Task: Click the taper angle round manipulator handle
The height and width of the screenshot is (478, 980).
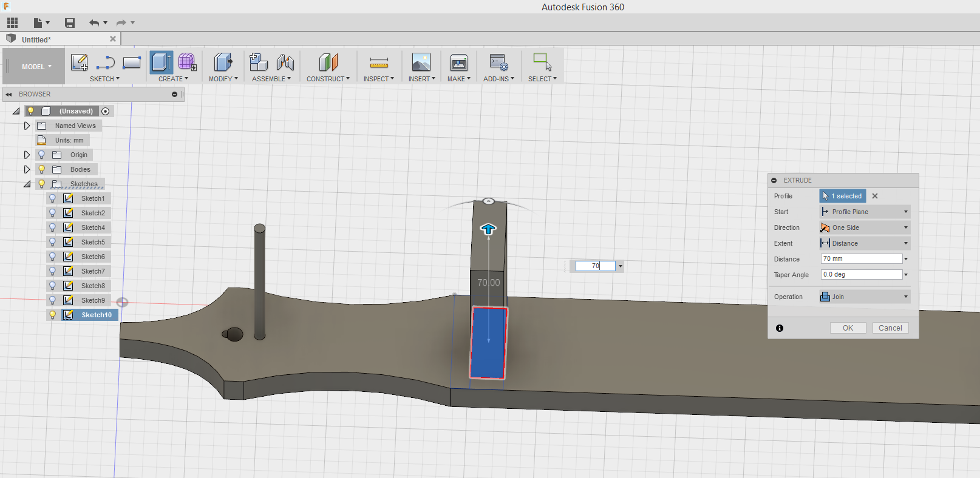Action: pyautogui.click(x=488, y=201)
